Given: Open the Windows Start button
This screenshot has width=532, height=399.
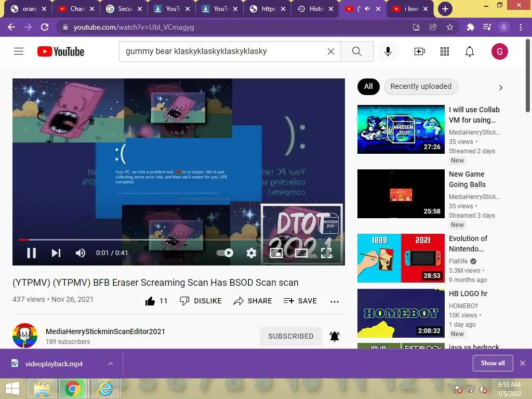Looking at the screenshot, I should [x=12, y=389].
